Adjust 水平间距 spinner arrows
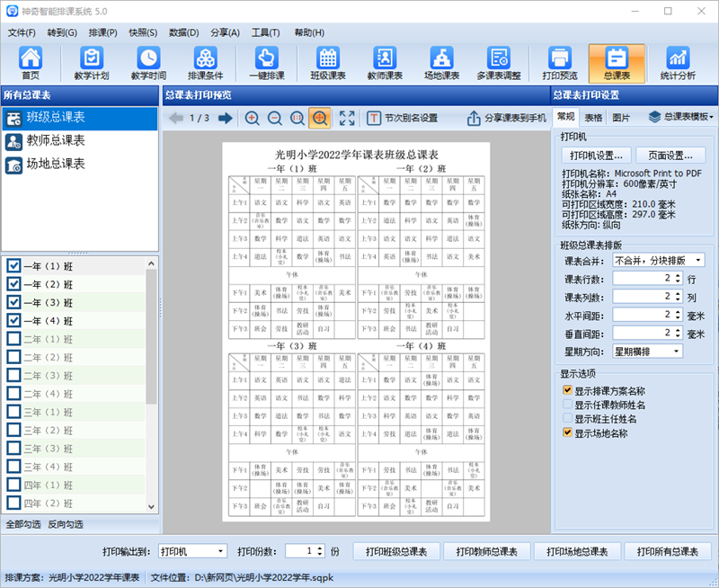This screenshot has height=588, width=719. [679, 315]
